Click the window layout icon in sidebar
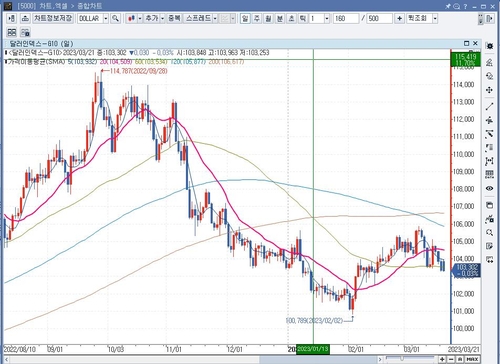The width and height of the screenshot is (500, 364). click(x=489, y=205)
